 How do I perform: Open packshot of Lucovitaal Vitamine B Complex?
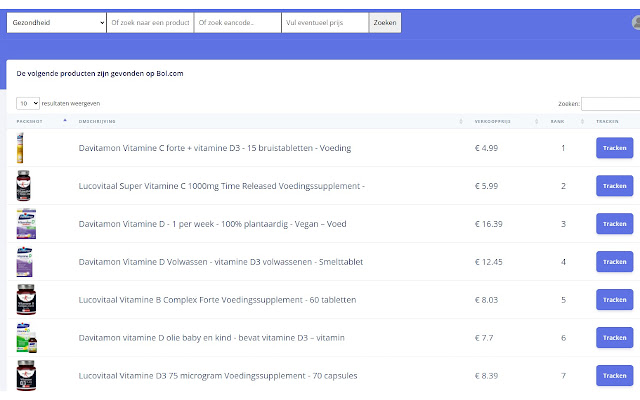[26, 300]
